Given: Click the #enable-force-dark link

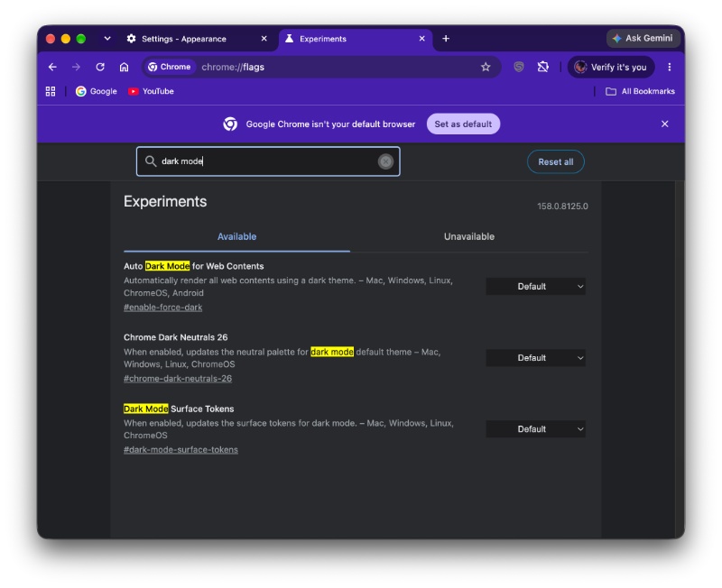Looking at the screenshot, I should tap(163, 308).
